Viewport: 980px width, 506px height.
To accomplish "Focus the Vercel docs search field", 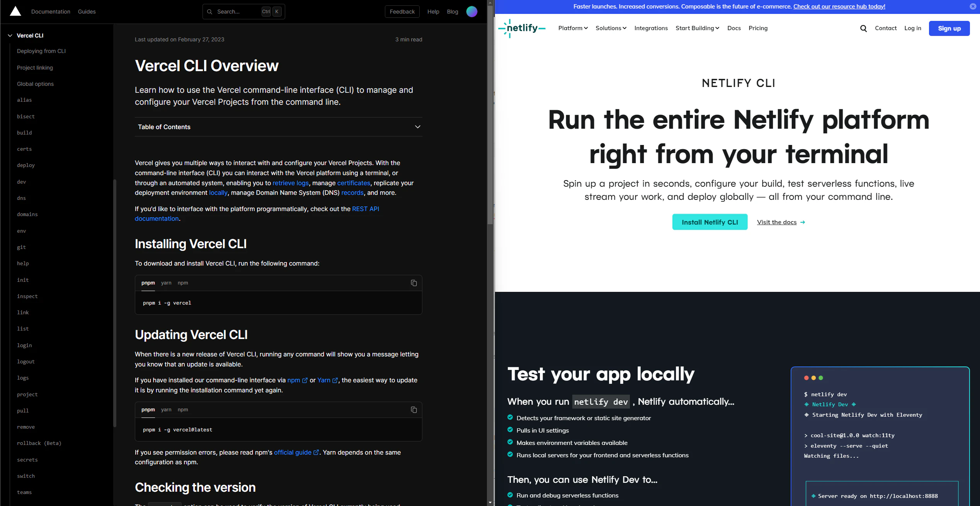I will [243, 12].
